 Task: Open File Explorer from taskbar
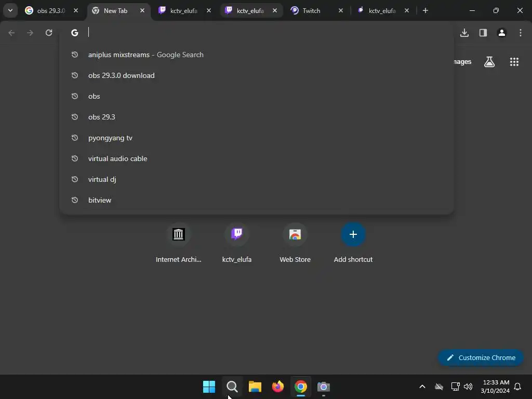tap(255, 387)
